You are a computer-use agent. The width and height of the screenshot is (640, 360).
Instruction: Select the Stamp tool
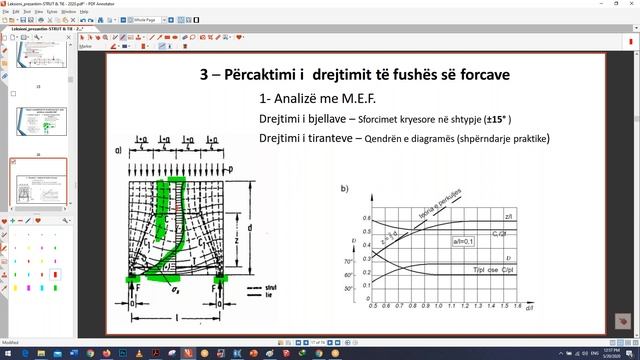tap(138, 38)
